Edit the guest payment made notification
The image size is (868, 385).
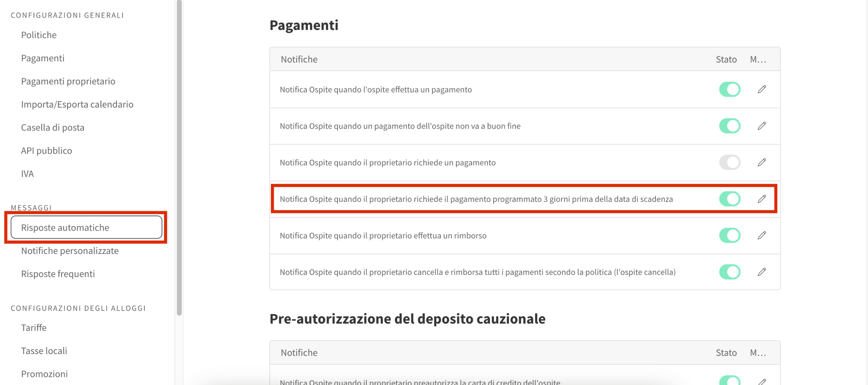[x=761, y=89]
